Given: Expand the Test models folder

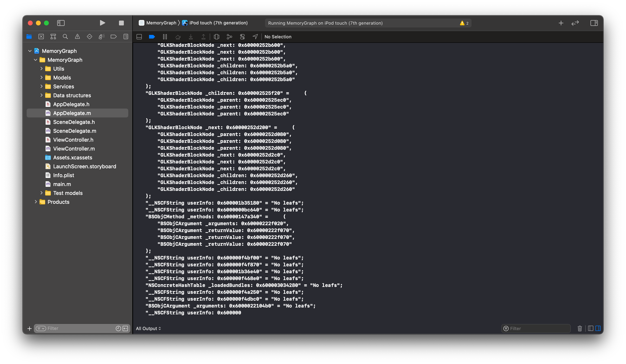Looking at the screenshot, I should click(x=42, y=193).
